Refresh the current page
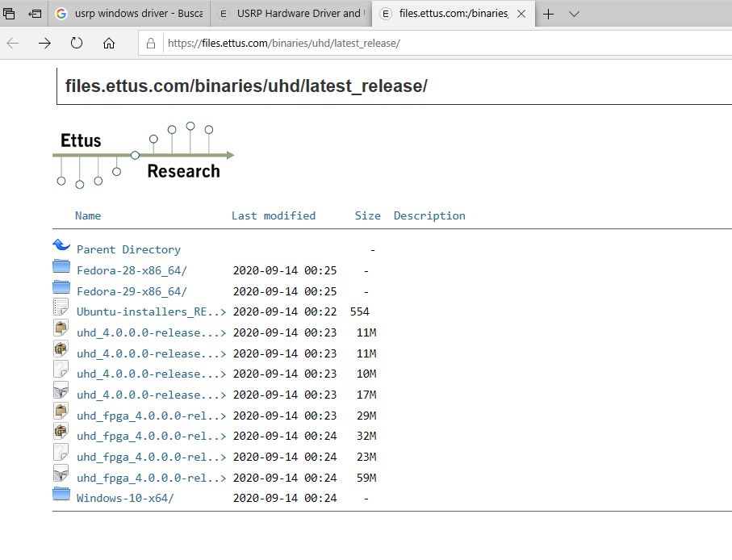Screen dimensions: 732x560 click(x=77, y=44)
